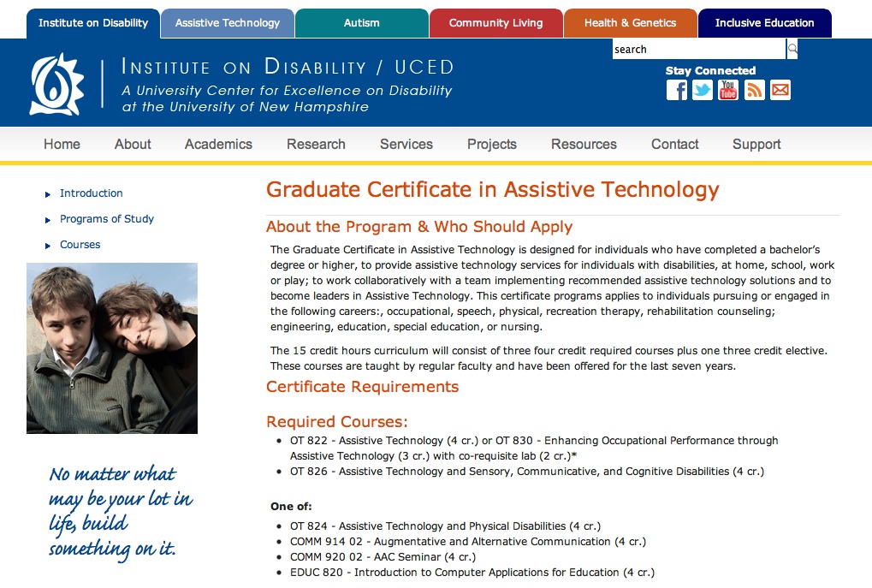Type in the search input field

pos(697,50)
